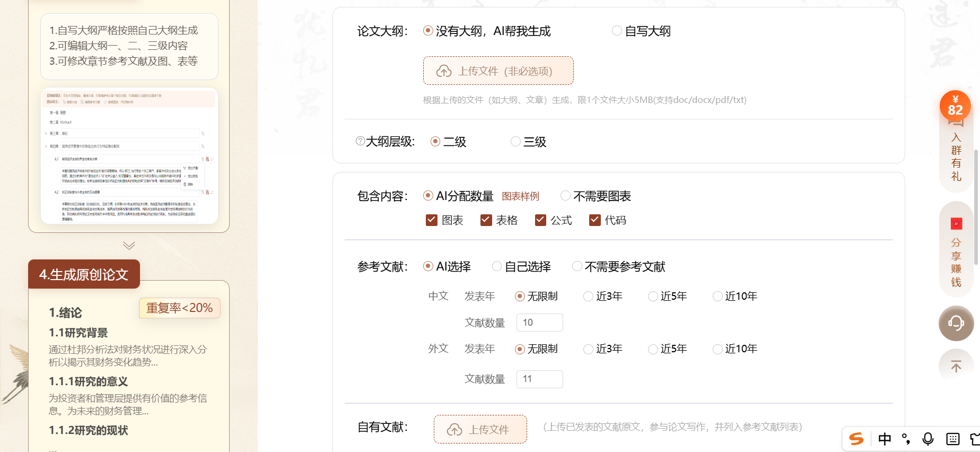Image resolution: width=980 pixels, height=452 pixels.
Task: Click the red envelope 分享赚钱 icon
Action: 956,224
